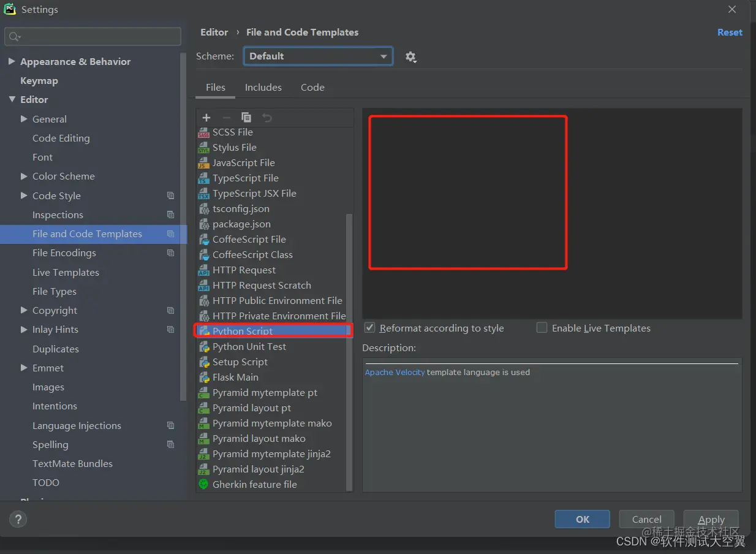Image resolution: width=756 pixels, height=554 pixels.
Task: Enable Live Templates checkbox
Action: coord(542,328)
